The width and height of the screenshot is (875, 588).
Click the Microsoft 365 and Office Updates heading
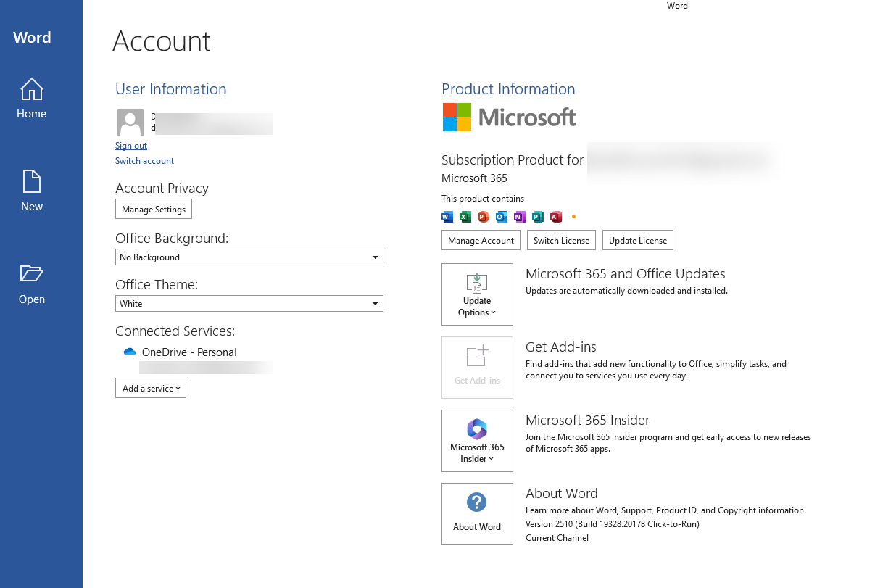(626, 273)
